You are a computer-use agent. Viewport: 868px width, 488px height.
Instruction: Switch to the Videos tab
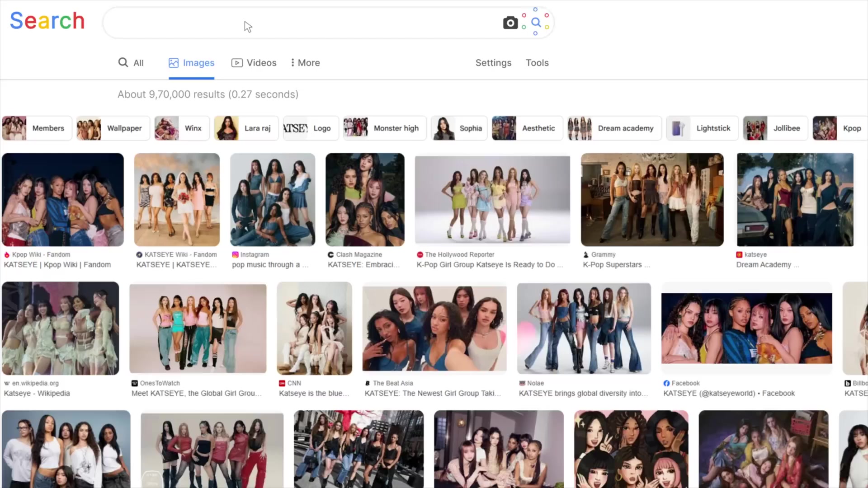pyautogui.click(x=254, y=63)
